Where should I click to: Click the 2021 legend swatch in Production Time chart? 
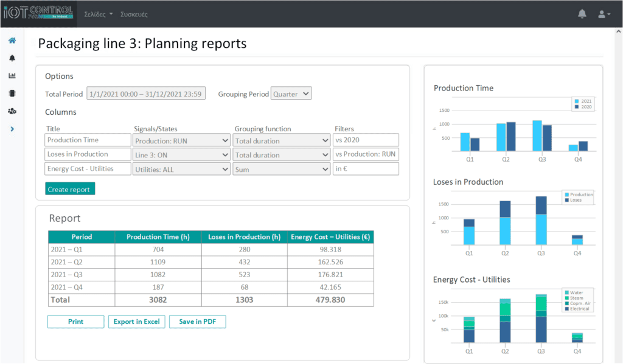[577, 101]
